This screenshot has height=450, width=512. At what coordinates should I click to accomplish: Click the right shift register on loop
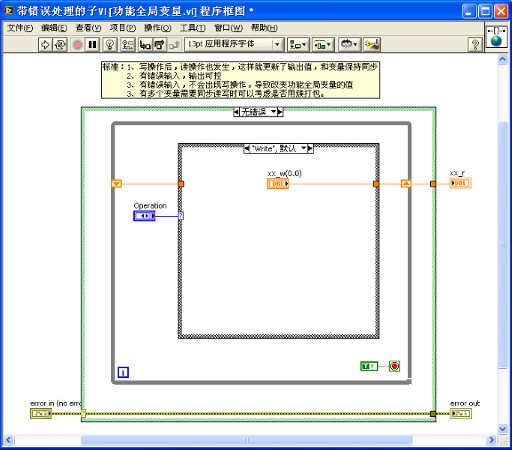[x=406, y=184]
